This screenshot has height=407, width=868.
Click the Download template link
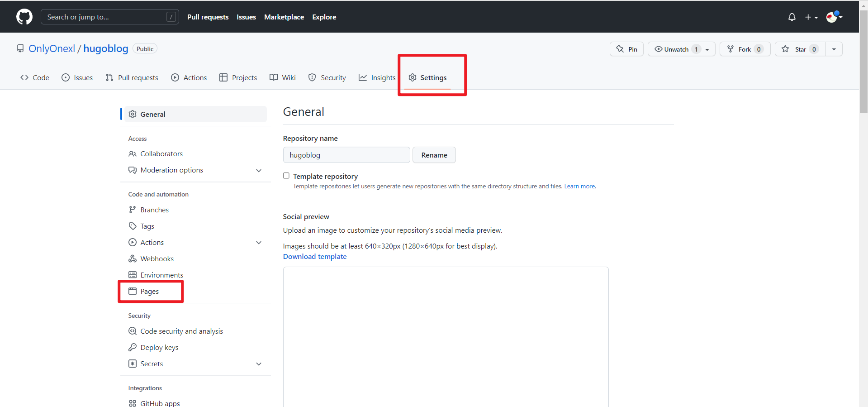(315, 256)
